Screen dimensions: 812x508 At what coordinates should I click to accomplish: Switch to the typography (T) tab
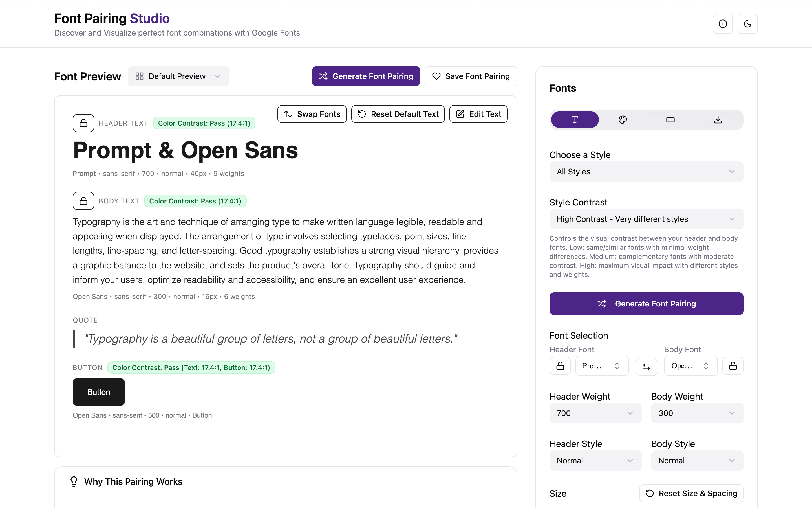575,120
